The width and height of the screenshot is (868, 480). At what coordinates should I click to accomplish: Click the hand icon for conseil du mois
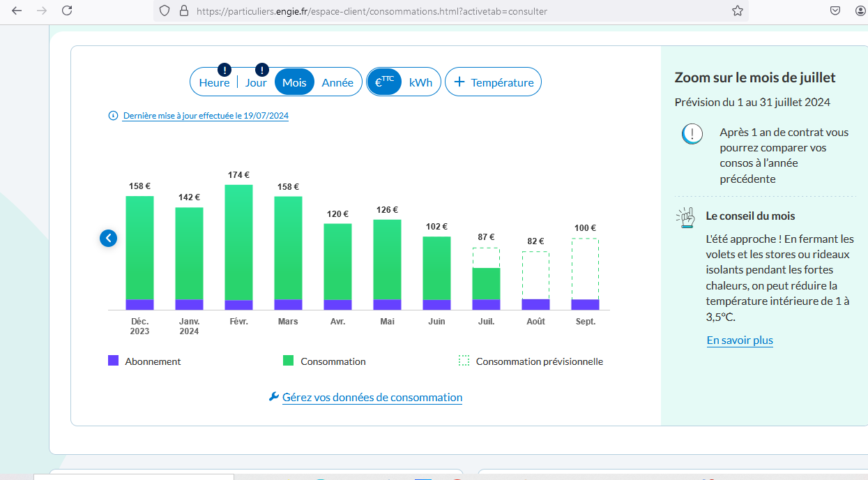tap(685, 218)
